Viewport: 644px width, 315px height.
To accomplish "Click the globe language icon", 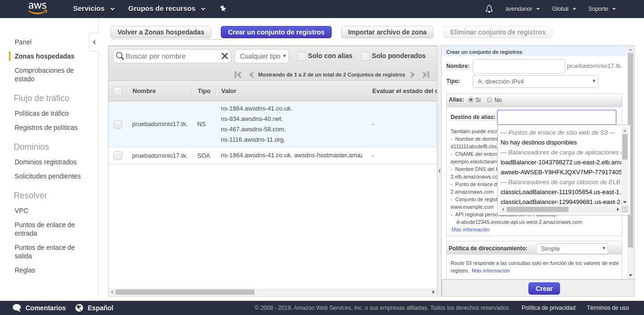I will pos(79,308).
